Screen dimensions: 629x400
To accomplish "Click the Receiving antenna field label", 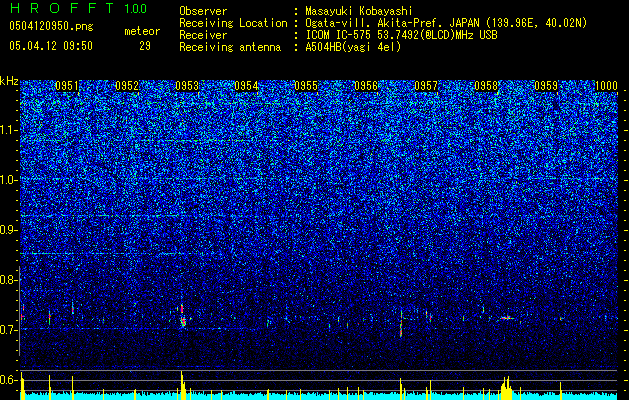I will (x=230, y=47).
